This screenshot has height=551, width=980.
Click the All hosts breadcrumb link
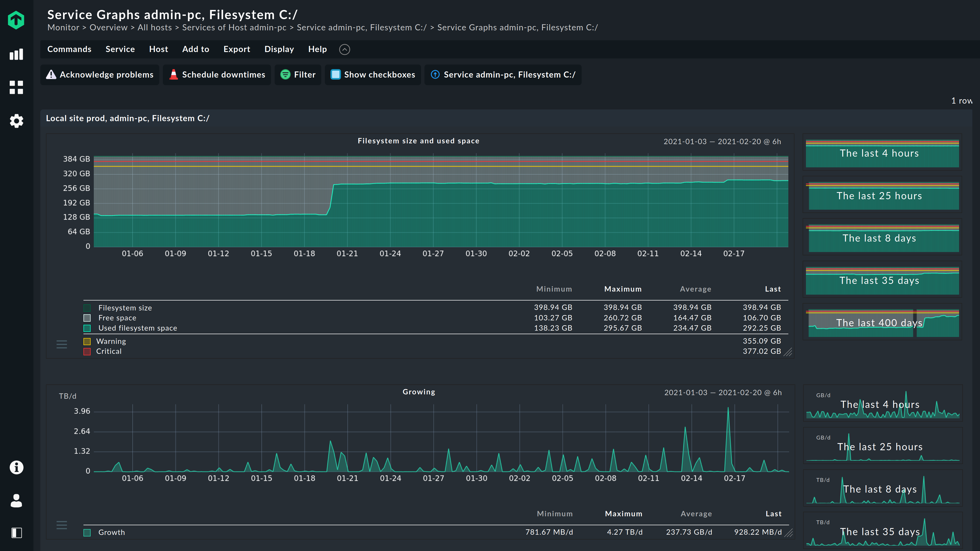click(154, 27)
